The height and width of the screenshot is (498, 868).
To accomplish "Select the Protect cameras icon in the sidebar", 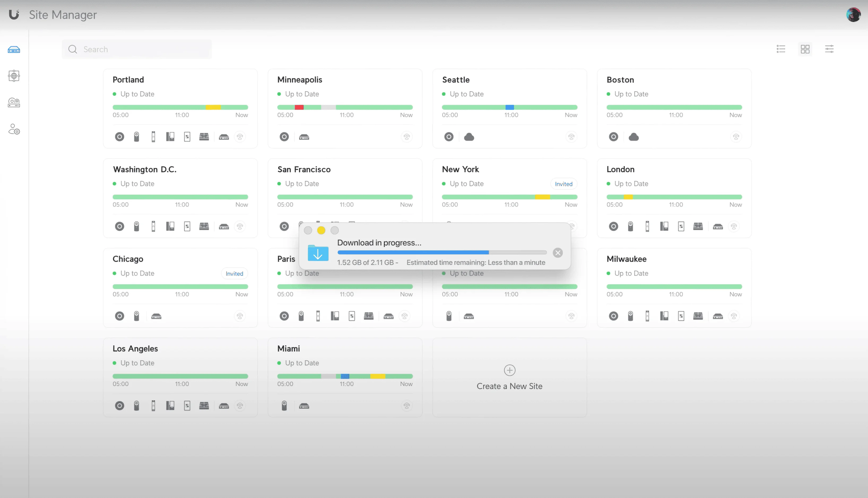I will [14, 103].
